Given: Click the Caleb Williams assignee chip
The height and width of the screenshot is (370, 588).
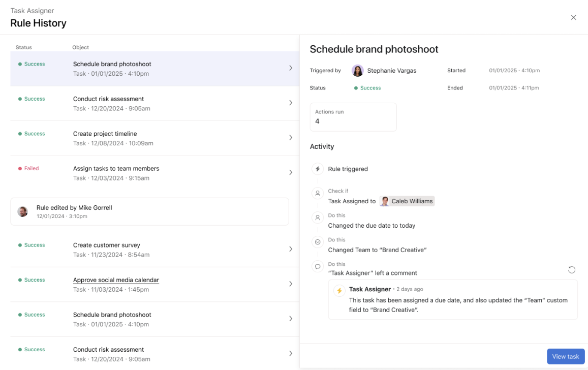Looking at the screenshot, I should (x=407, y=201).
